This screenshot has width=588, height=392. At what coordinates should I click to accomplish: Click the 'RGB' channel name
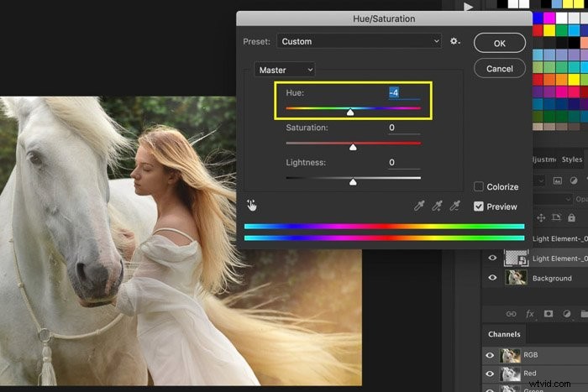(x=531, y=355)
